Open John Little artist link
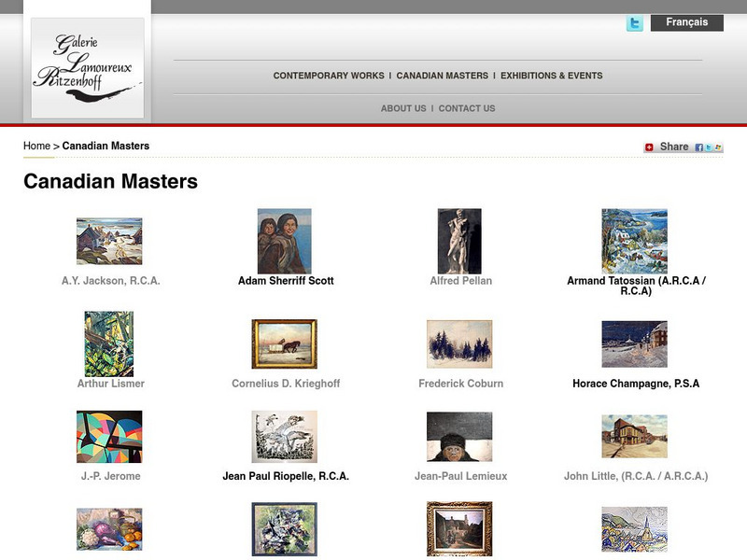 636,476
